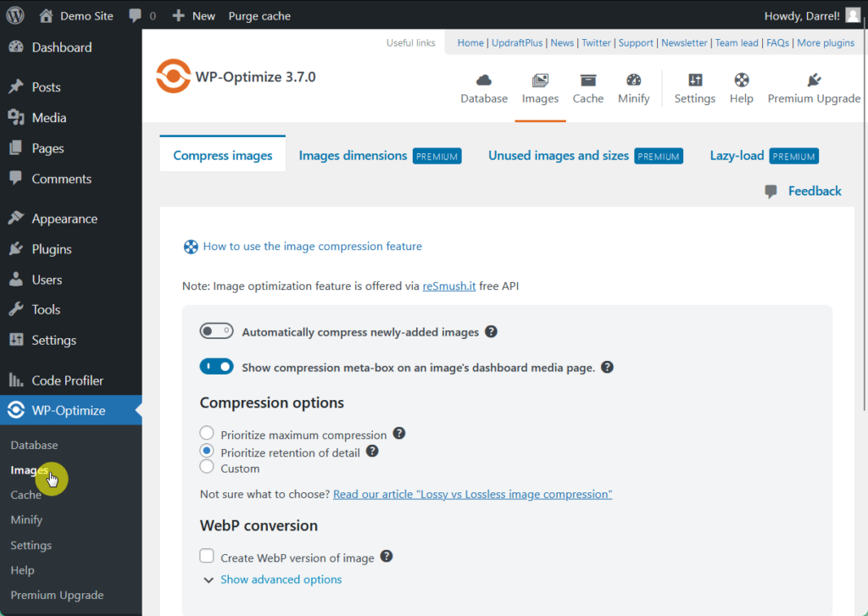Click the Help lifebuoy icon in header
Screen dimensions: 868x616
[741, 80]
